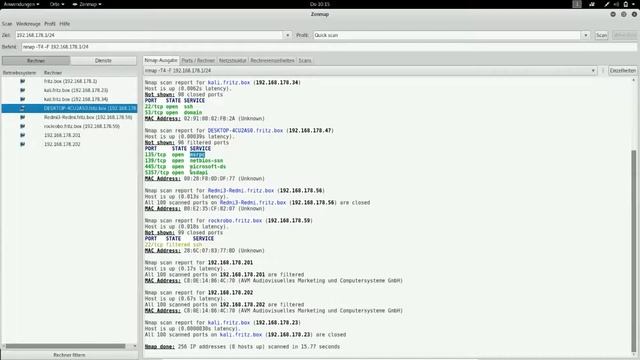Click workspace indicator in top panel
Viewport: 640px width, 360px height.
click(x=577, y=4)
